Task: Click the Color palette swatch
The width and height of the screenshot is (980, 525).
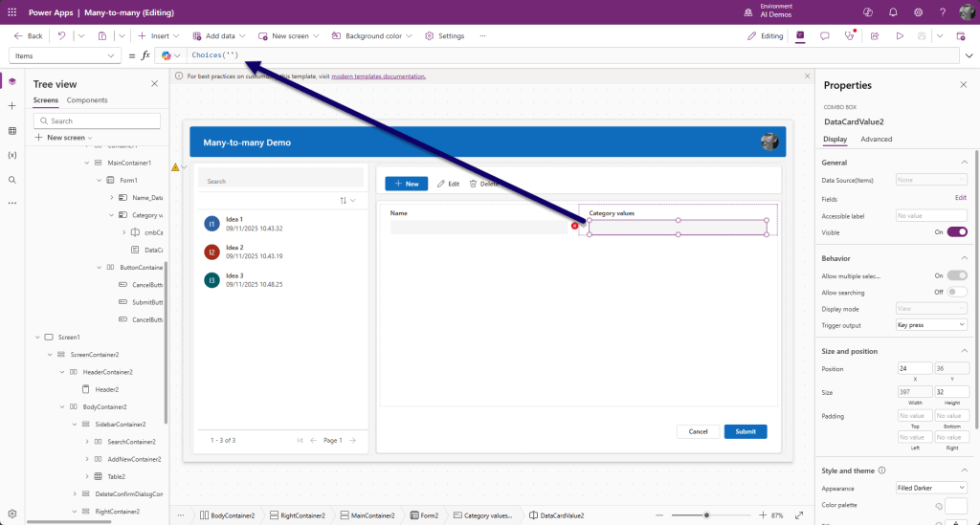Action: pos(956,505)
